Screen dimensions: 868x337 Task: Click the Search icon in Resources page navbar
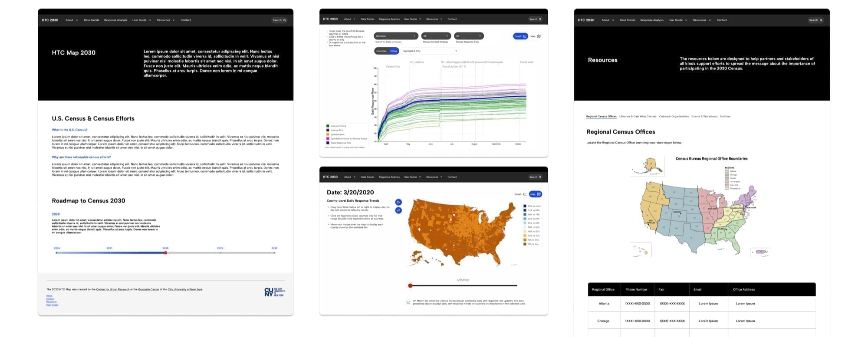(x=821, y=20)
